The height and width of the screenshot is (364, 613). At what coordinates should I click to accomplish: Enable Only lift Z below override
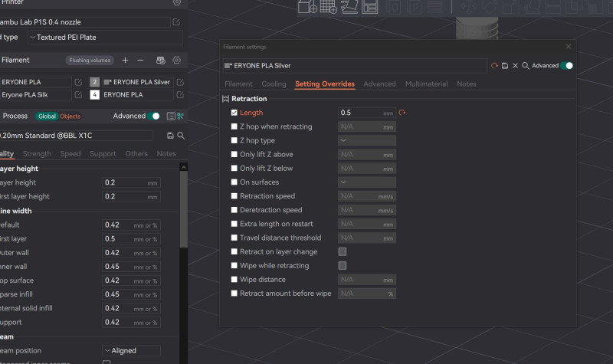(234, 168)
